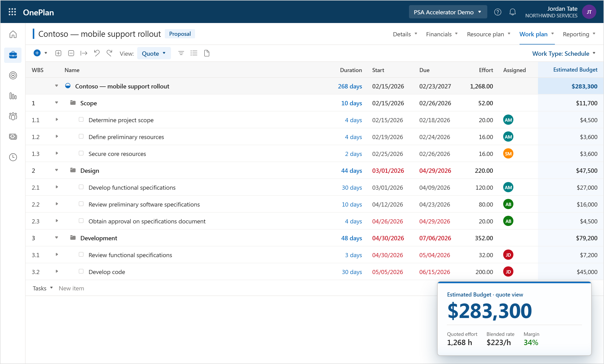Open the Resource plan tab menu

coord(489,34)
